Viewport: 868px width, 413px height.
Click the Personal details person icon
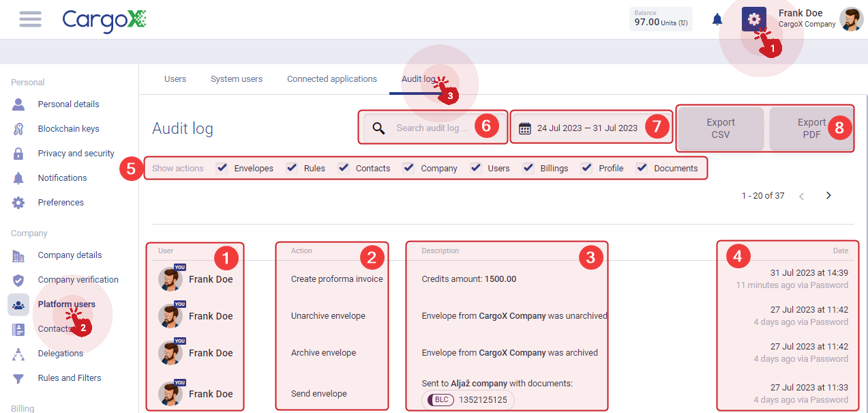(x=18, y=104)
